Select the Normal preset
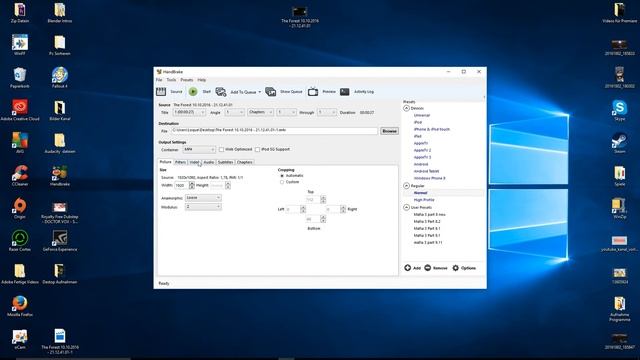640x360 pixels. [420, 193]
